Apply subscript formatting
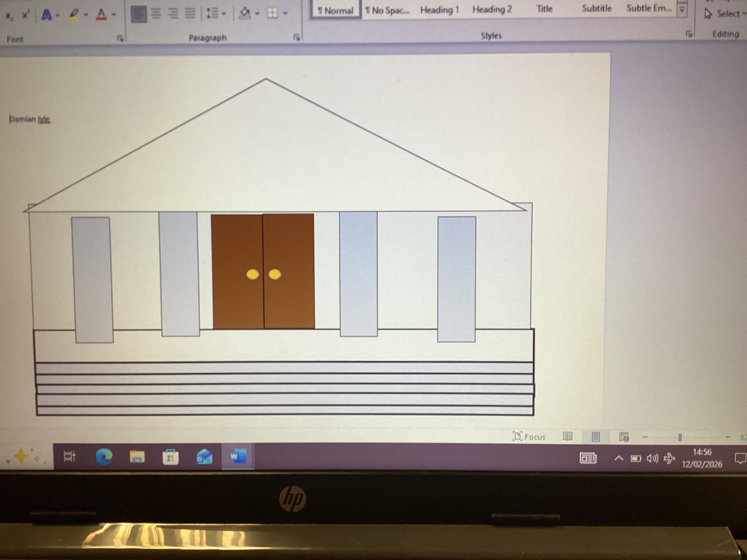 click(8, 16)
